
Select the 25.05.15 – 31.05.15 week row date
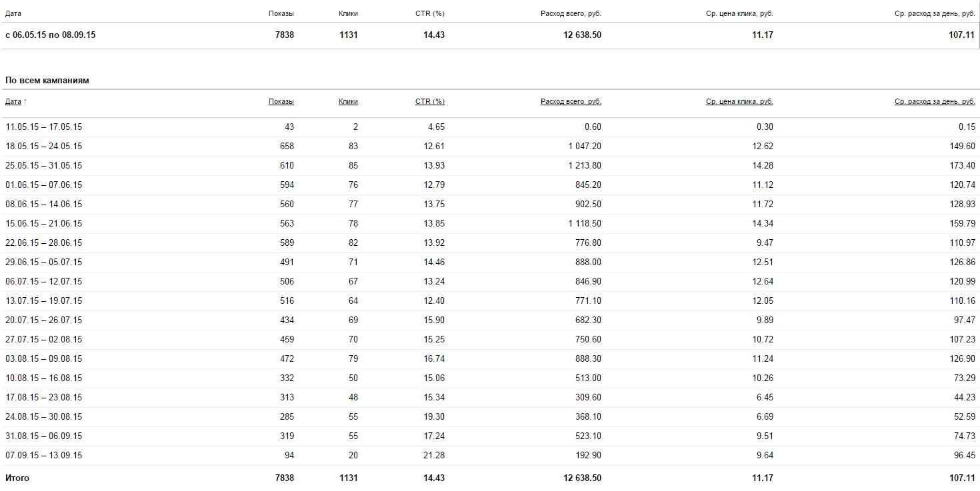(x=44, y=165)
